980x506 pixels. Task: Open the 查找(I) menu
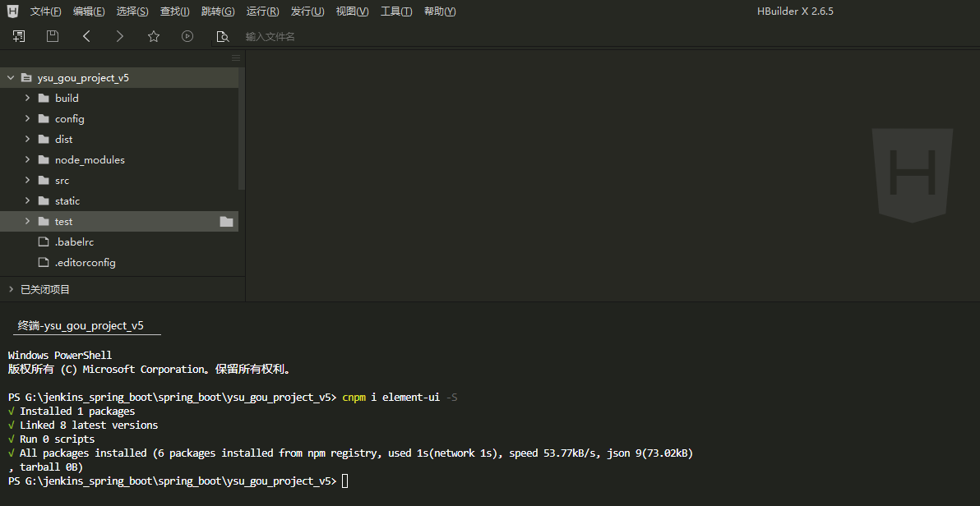[x=175, y=11]
